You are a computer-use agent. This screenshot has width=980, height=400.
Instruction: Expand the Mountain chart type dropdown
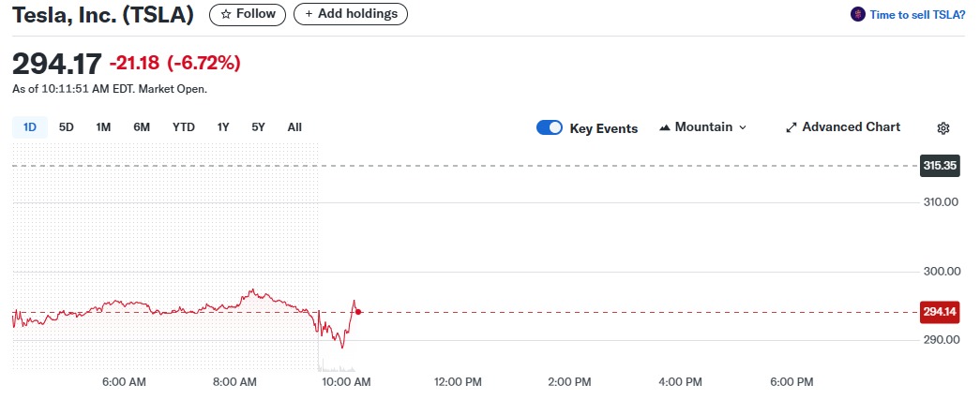point(703,127)
